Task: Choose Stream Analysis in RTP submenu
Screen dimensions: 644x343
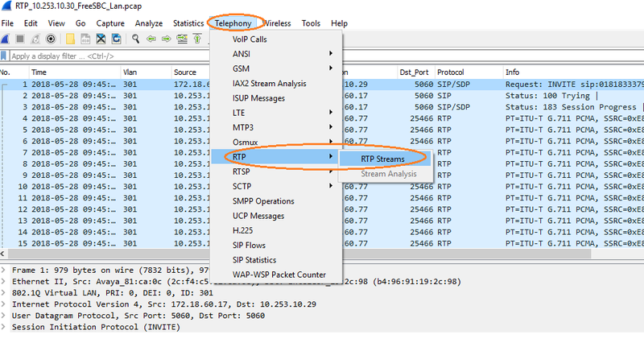Action: (386, 174)
